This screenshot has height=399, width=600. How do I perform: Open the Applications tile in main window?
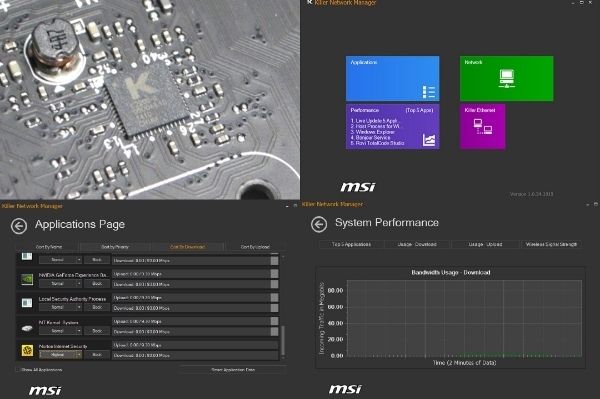coord(393,78)
